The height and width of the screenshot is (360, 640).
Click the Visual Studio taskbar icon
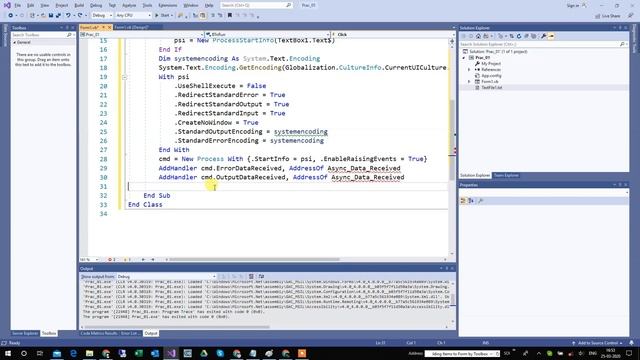click(x=171, y=353)
